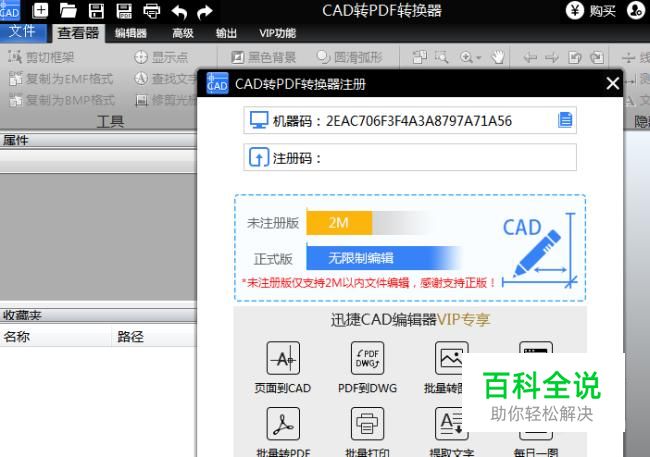Click the Save As icon

click(124, 11)
